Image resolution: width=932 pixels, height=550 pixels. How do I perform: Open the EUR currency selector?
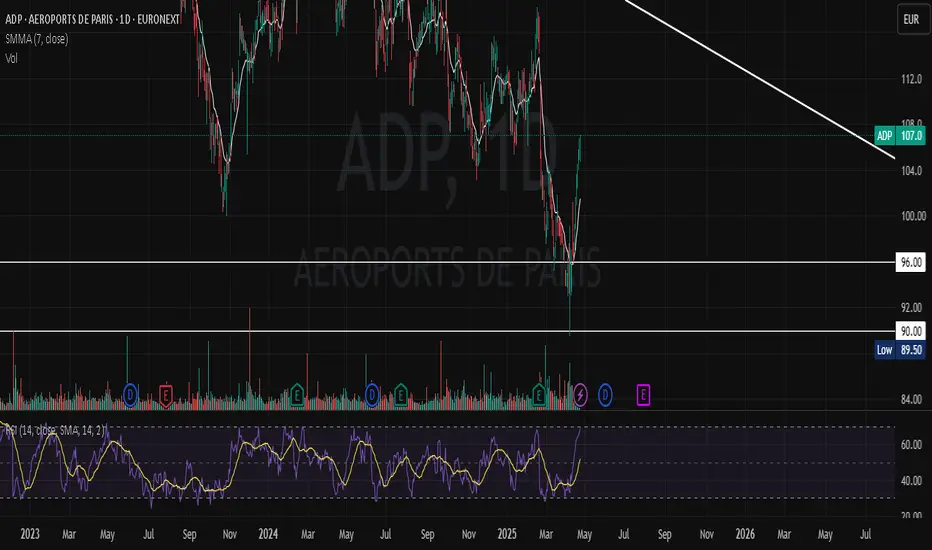911,20
